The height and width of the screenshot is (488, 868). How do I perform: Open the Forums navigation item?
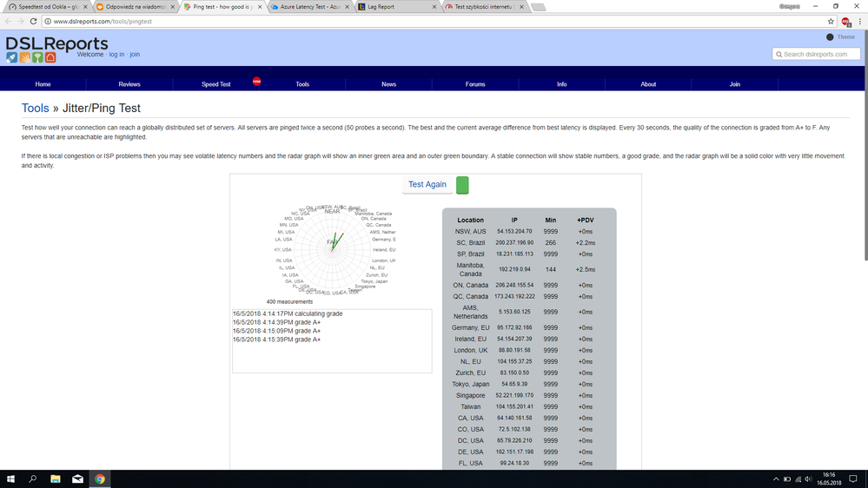tap(474, 84)
